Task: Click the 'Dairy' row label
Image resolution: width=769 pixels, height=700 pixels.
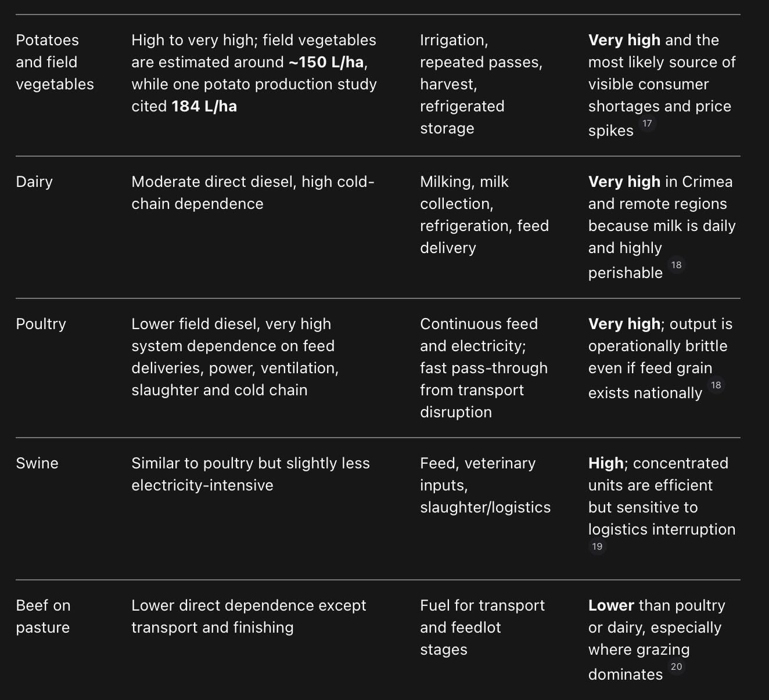Action: (x=34, y=182)
